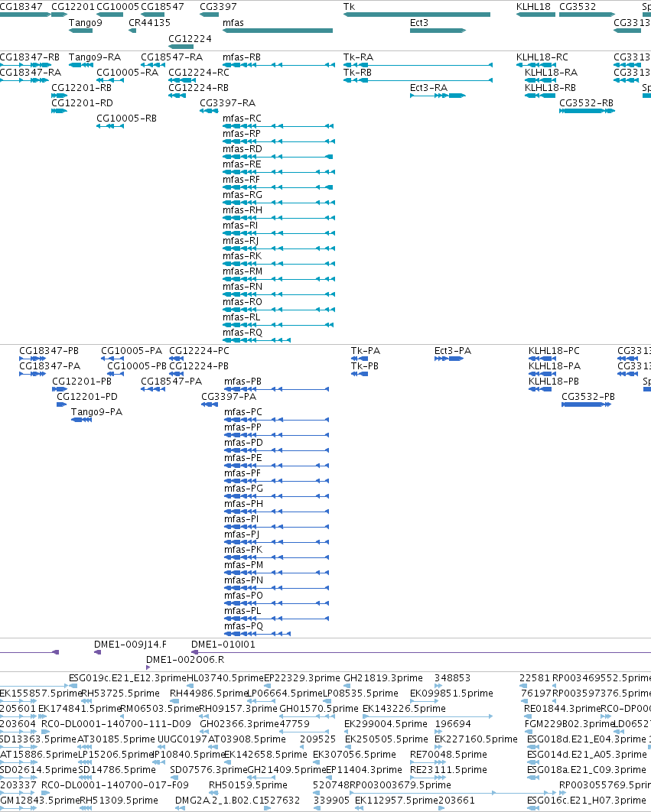Select EST RC0-DL0001-140700-111-D09
This screenshot has height=812, width=651.
coord(116,724)
